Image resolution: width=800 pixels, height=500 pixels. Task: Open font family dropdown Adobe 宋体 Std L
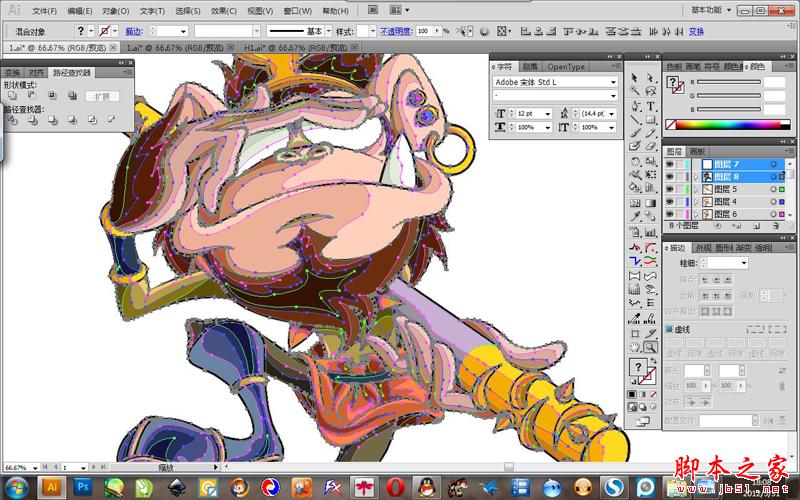(613, 82)
